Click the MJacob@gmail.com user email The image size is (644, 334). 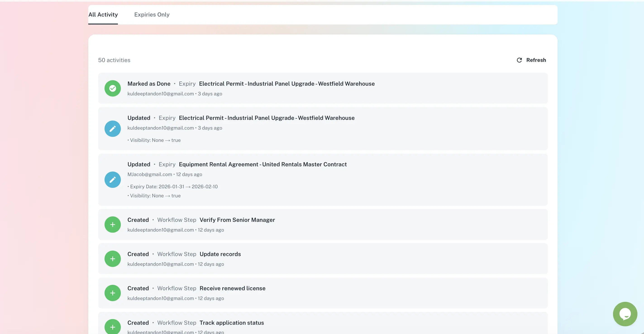[x=150, y=174]
